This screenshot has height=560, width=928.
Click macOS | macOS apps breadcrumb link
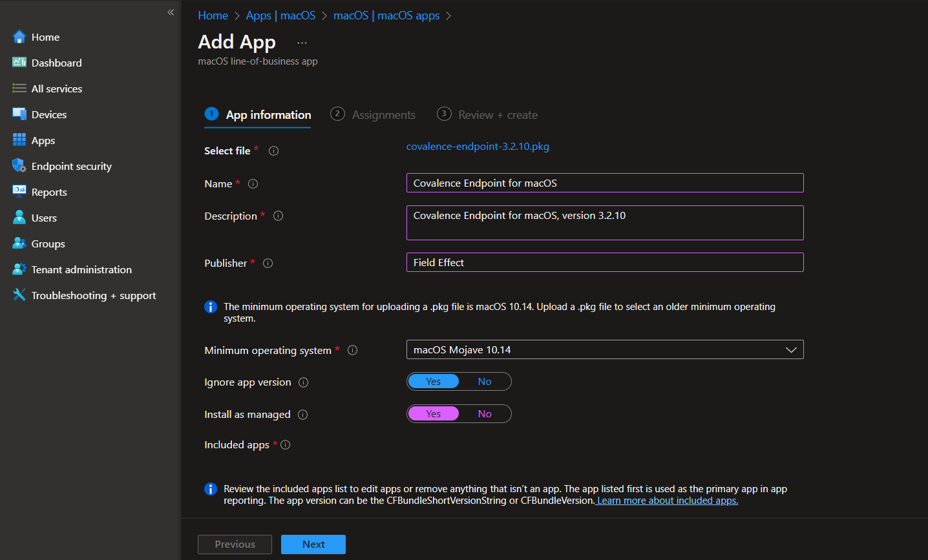coord(386,16)
